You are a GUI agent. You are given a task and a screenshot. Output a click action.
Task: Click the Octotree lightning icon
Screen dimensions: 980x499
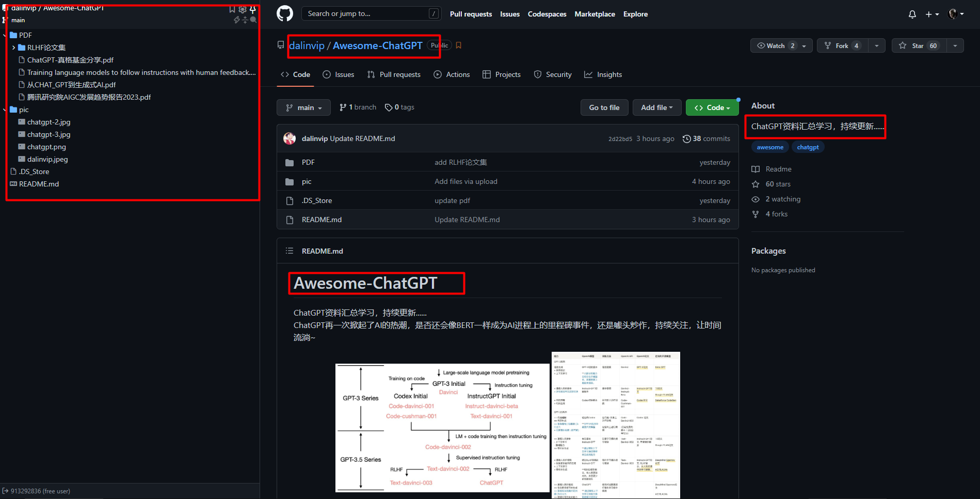click(x=237, y=20)
